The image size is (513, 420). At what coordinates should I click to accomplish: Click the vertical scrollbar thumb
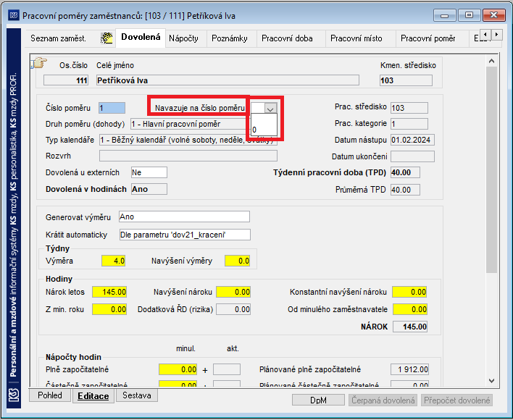coord(491,170)
